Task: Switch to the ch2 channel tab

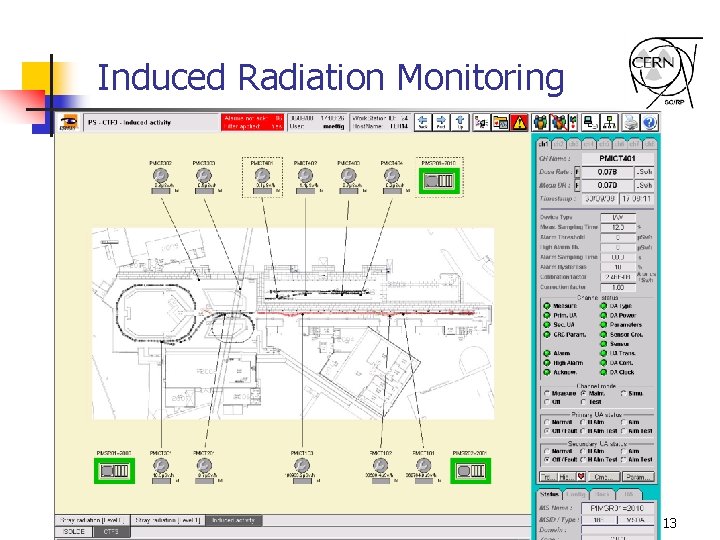Action: click(558, 144)
